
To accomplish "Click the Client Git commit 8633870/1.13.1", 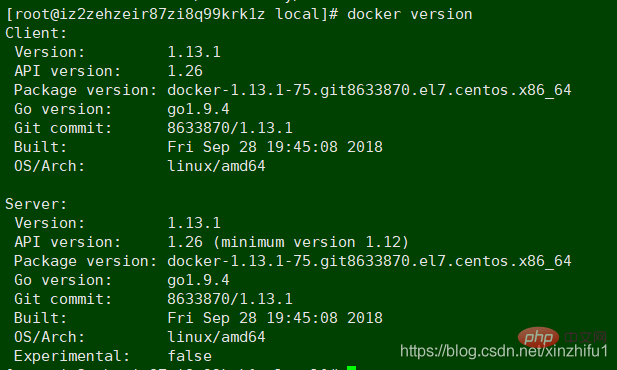I will 230,128.
